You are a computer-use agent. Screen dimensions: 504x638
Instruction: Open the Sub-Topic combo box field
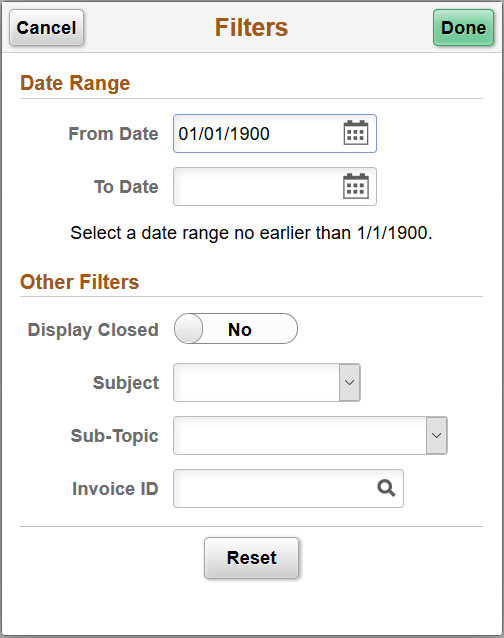click(310, 436)
